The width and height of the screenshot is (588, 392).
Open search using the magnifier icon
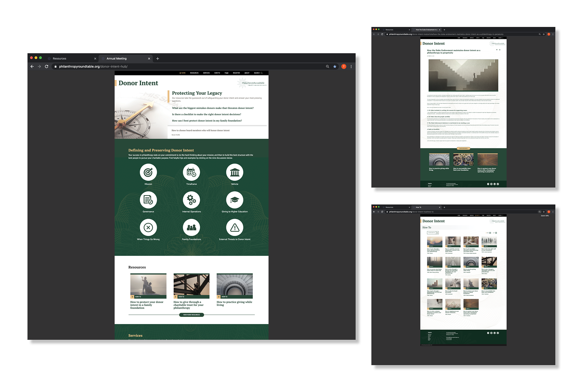(262, 73)
